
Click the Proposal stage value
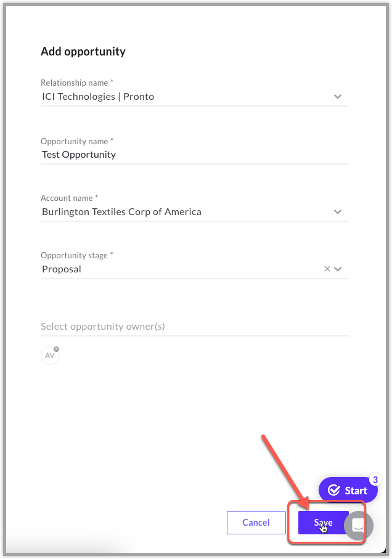pyautogui.click(x=62, y=269)
